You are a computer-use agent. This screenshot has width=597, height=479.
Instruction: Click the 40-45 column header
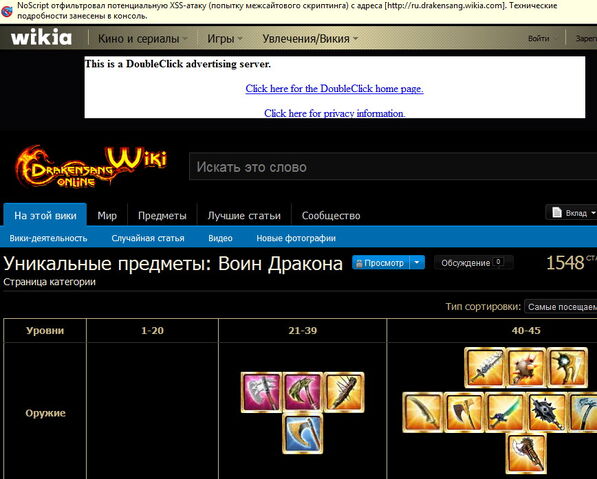pyautogui.click(x=526, y=331)
